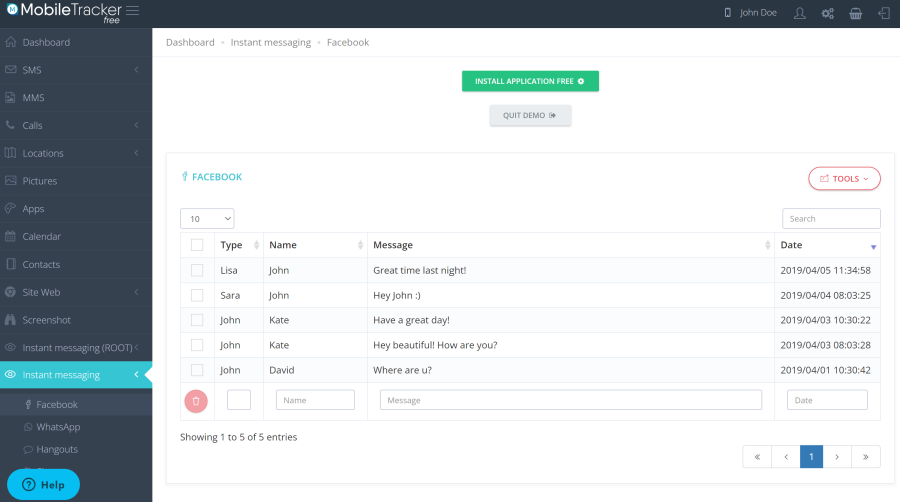Image resolution: width=900 pixels, height=502 pixels.
Task: Click the Apps palette icon
Action: pos(10,208)
